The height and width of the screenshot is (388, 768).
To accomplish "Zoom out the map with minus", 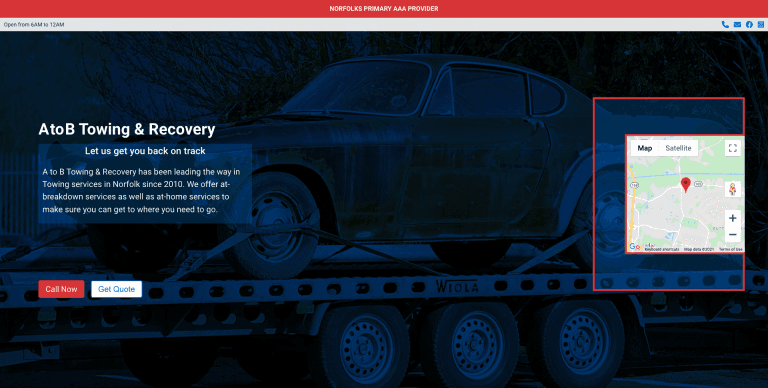I will (x=733, y=235).
